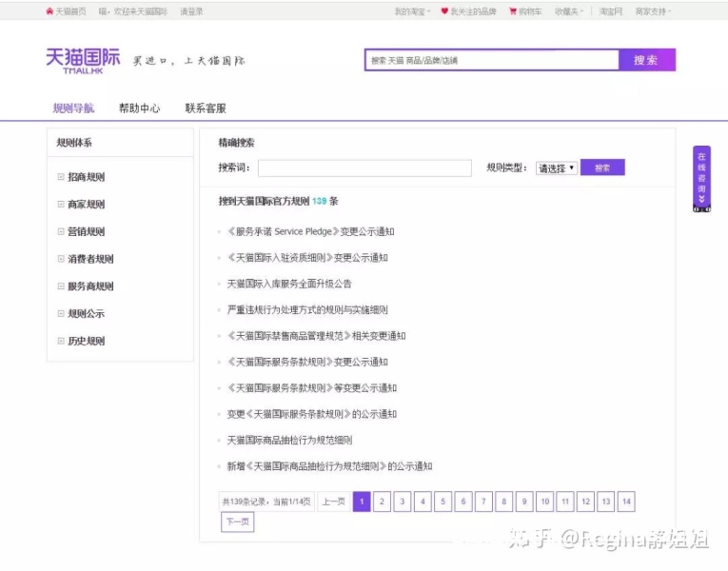Viewport: 728px width, 571px height.
Task: Click the 搜索 button beside 规则类型
Action: pos(602,167)
